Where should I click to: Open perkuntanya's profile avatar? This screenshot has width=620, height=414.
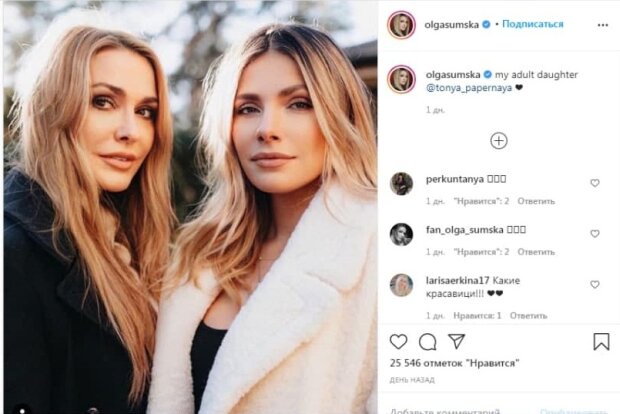pos(401,183)
